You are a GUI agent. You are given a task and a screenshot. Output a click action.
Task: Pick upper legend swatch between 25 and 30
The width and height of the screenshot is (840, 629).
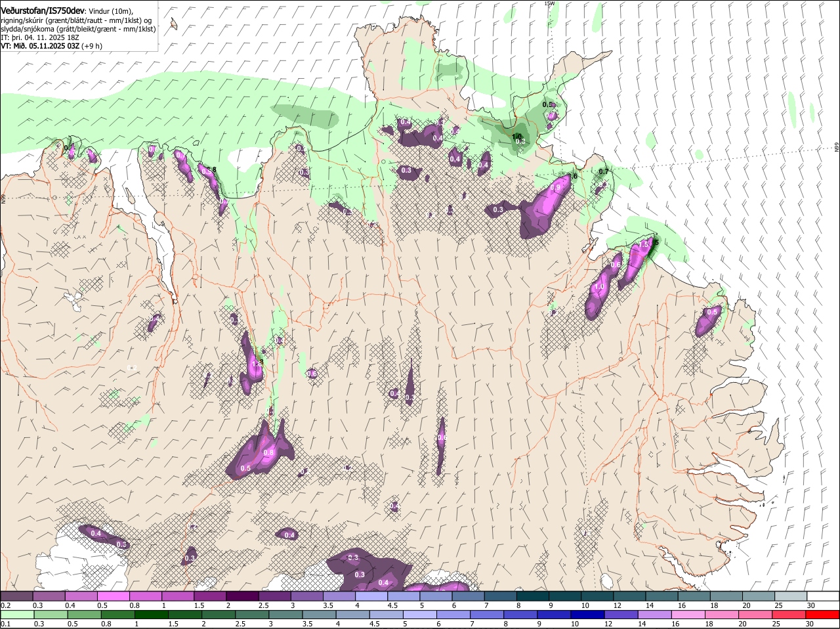click(x=791, y=596)
